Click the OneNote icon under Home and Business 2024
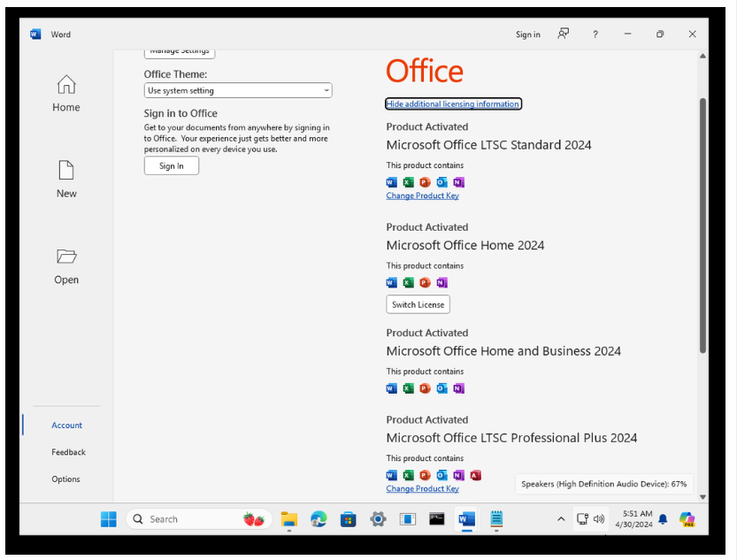Viewport: 737px width, 560px height. (x=458, y=388)
